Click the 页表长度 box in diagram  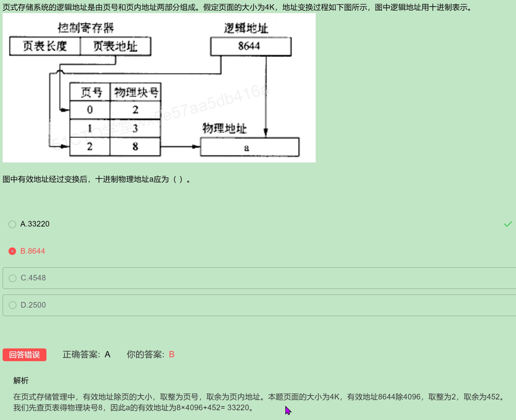pyautogui.click(x=45, y=46)
